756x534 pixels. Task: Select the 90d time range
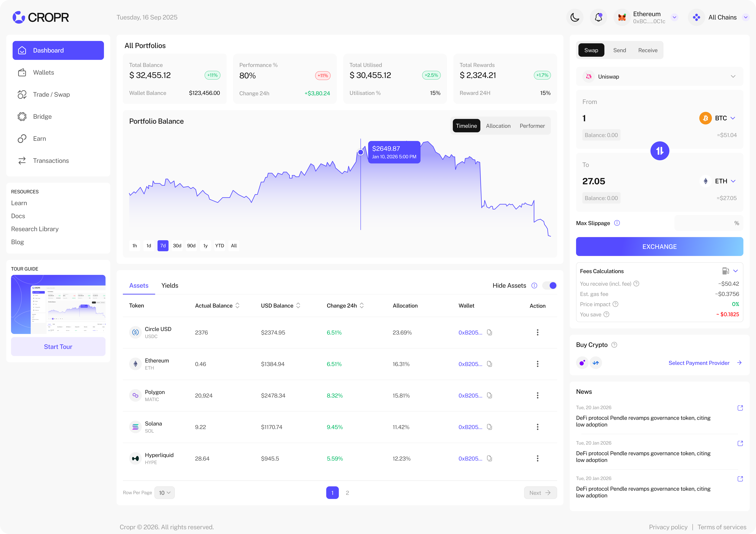tap(191, 246)
